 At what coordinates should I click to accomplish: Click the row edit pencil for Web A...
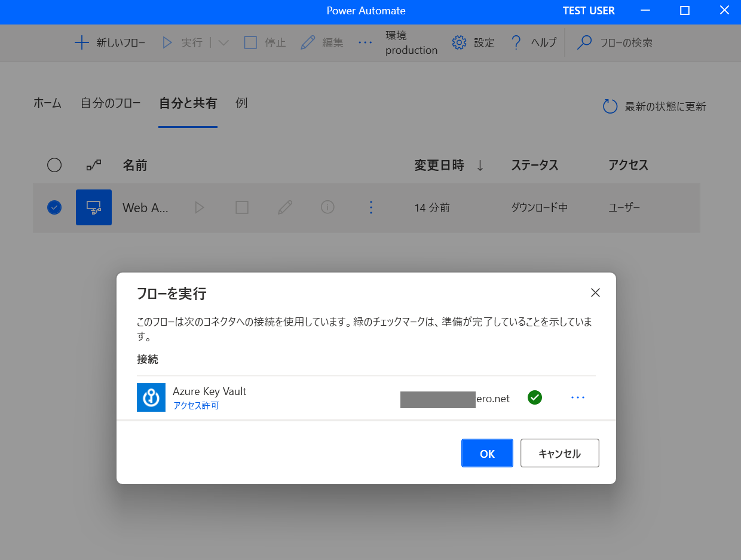pos(285,207)
